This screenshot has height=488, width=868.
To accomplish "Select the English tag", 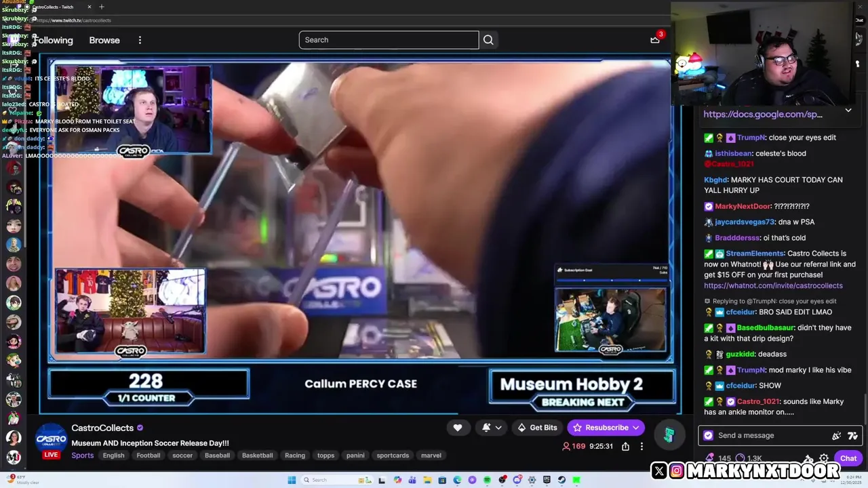I will [x=113, y=455].
